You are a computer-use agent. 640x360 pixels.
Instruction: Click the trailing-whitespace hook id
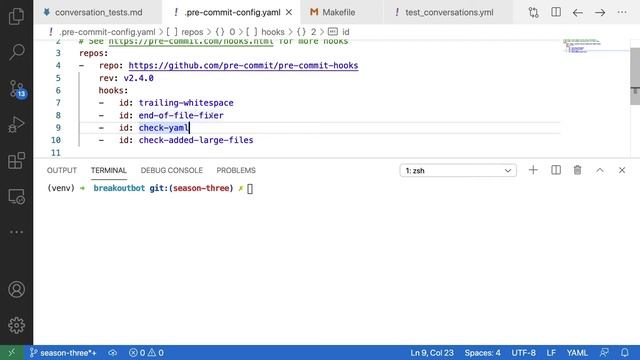point(186,103)
